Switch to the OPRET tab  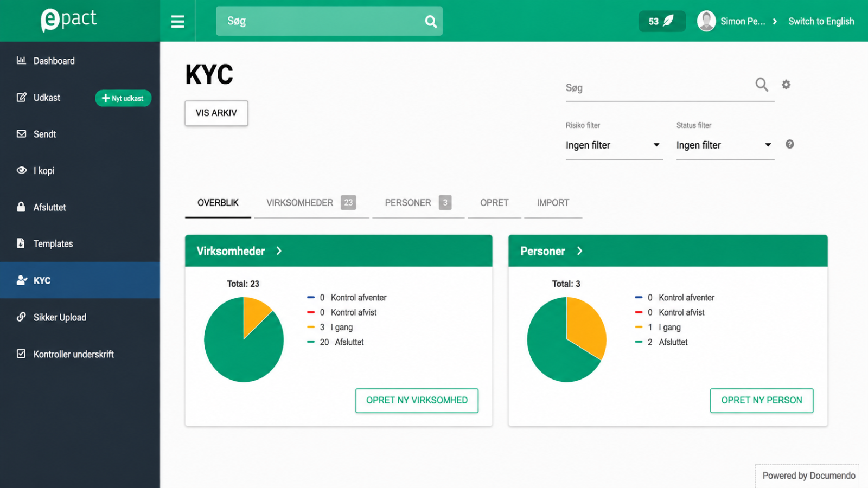tap(494, 203)
